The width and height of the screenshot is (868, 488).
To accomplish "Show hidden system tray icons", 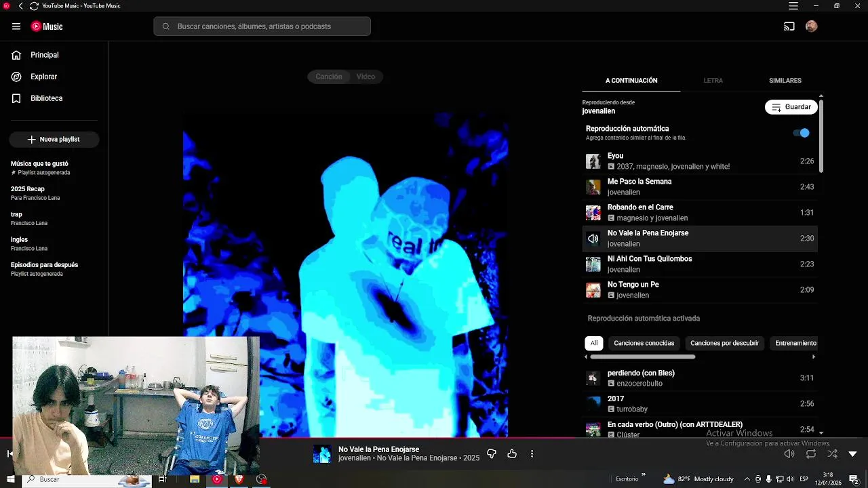I will [747, 479].
